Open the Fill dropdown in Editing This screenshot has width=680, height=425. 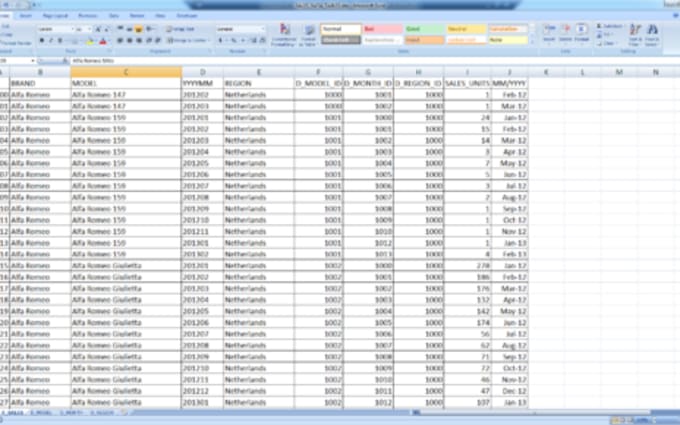(x=605, y=35)
